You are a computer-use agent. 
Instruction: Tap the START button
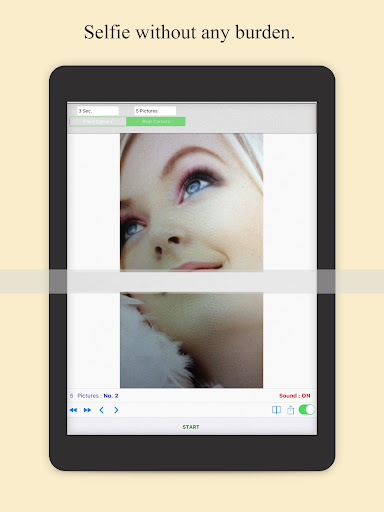click(191, 427)
